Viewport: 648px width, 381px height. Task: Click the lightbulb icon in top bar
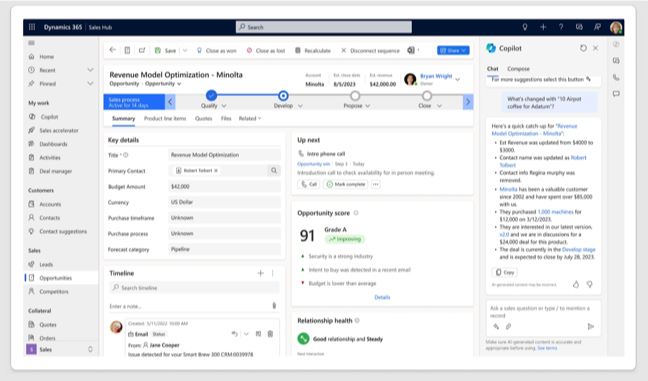click(x=525, y=27)
